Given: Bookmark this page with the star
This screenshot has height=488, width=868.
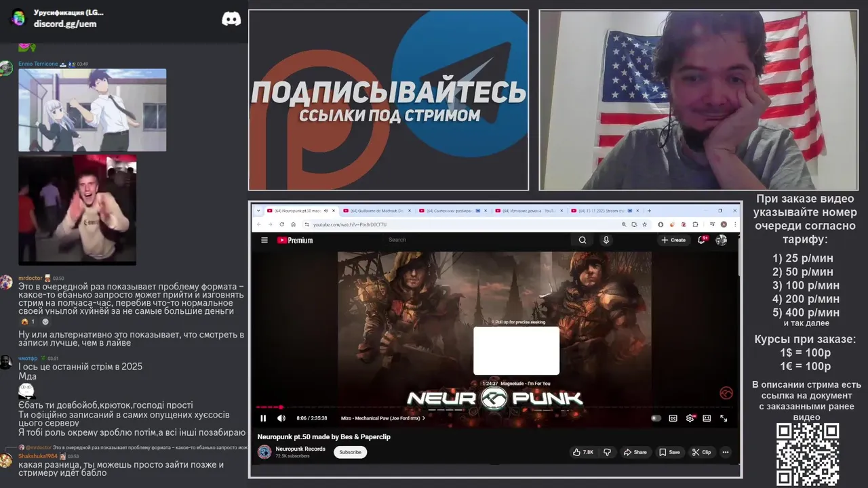Looking at the screenshot, I should coord(644,224).
